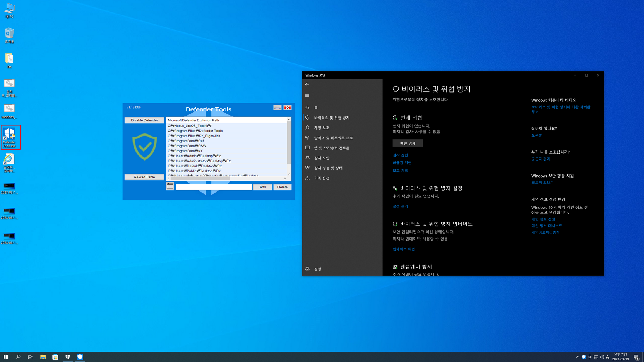This screenshot has height=362, width=644.
Task: Open the 허용된 위협 link
Action: (402, 163)
